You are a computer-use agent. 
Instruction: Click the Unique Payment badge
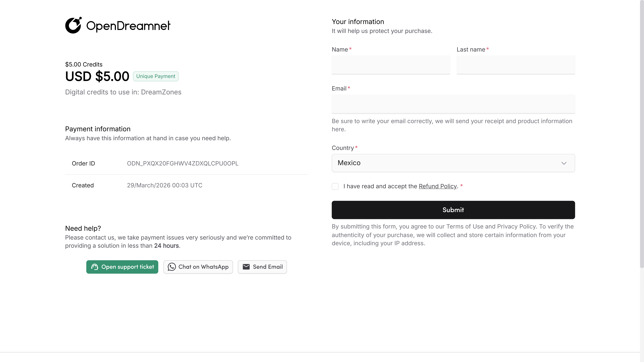156,76
